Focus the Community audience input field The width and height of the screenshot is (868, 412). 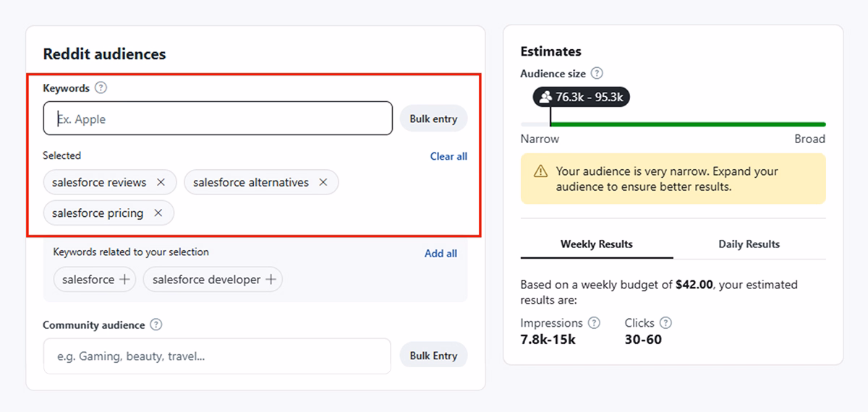(217, 356)
